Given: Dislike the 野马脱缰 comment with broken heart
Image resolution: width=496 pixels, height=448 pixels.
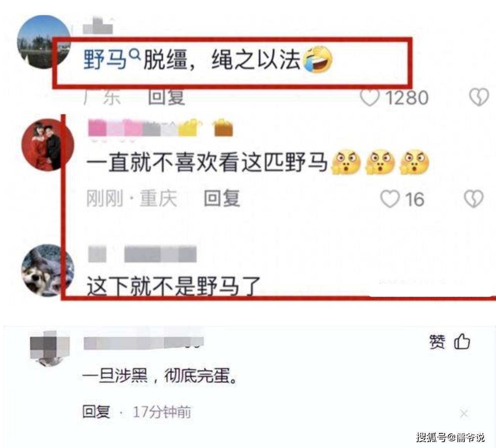Looking at the screenshot, I should tap(479, 98).
